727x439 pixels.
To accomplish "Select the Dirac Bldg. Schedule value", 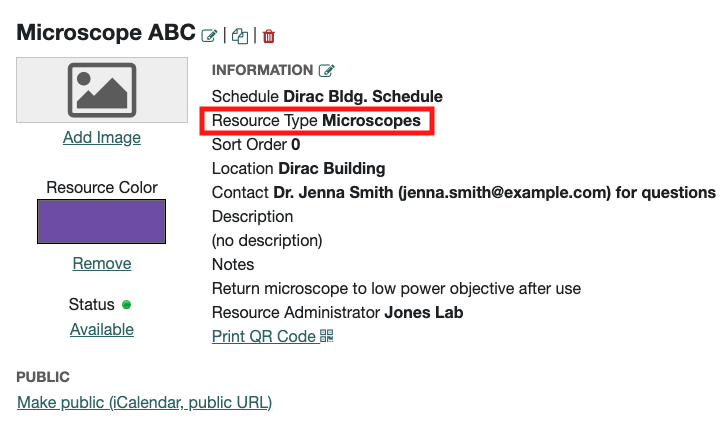I will [363, 97].
